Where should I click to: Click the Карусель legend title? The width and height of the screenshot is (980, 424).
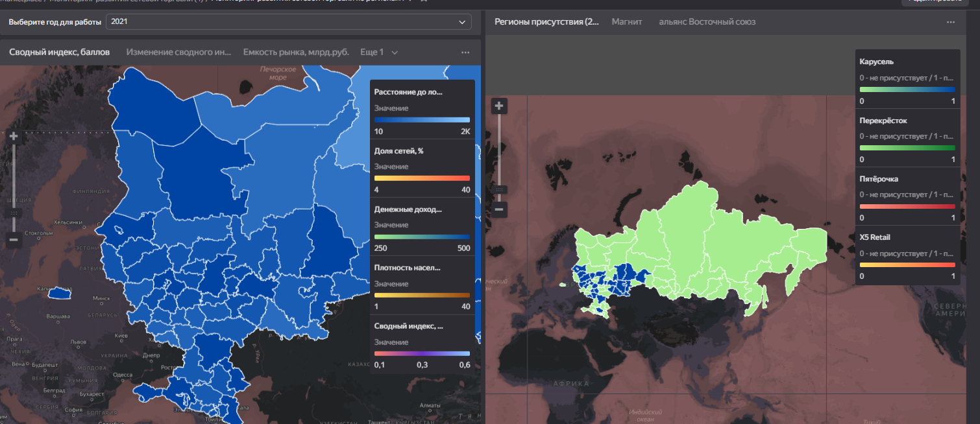click(x=876, y=62)
